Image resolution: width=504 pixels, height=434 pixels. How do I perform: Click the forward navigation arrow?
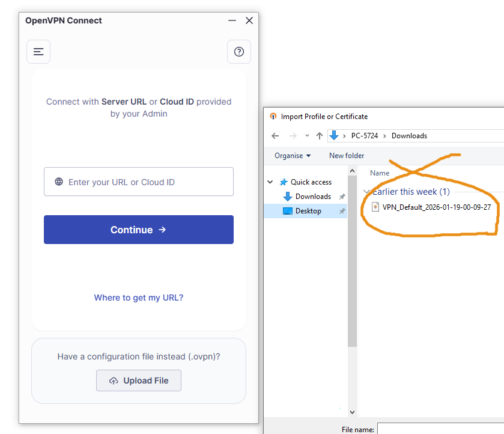point(292,136)
